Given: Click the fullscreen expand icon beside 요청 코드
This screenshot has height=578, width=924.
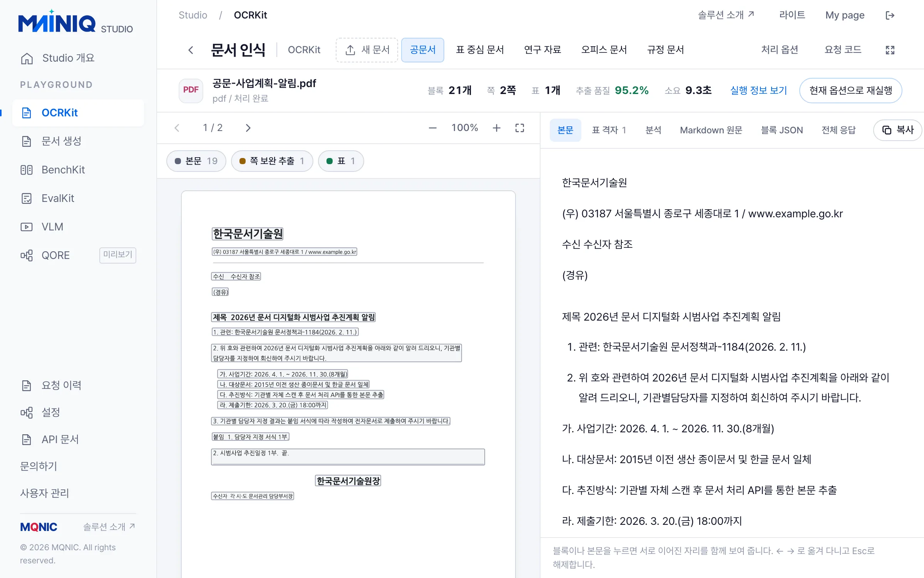Looking at the screenshot, I should pyautogui.click(x=890, y=50).
